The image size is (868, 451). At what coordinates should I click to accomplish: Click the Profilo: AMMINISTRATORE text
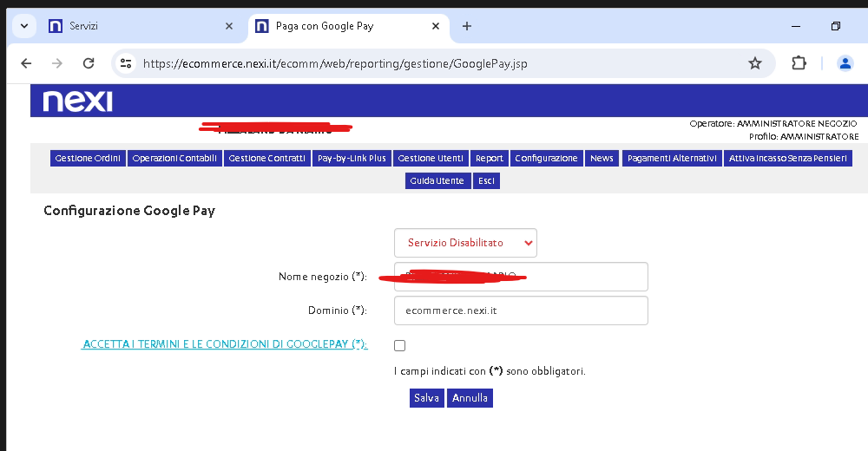coord(804,136)
